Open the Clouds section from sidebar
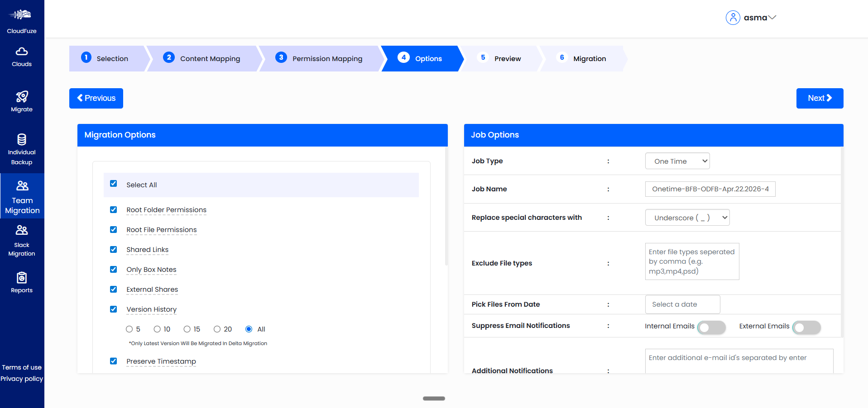 click(x=21, y=57)
